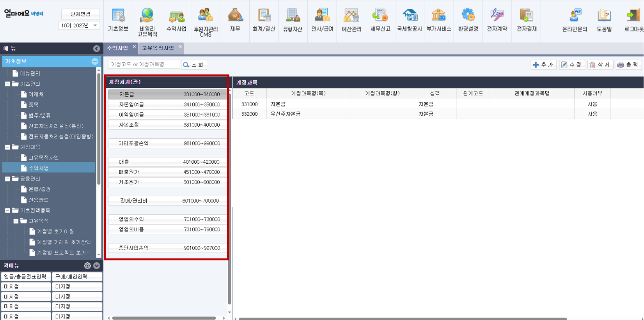Open the 인사/급여 icon

click(x=322, y=20)
